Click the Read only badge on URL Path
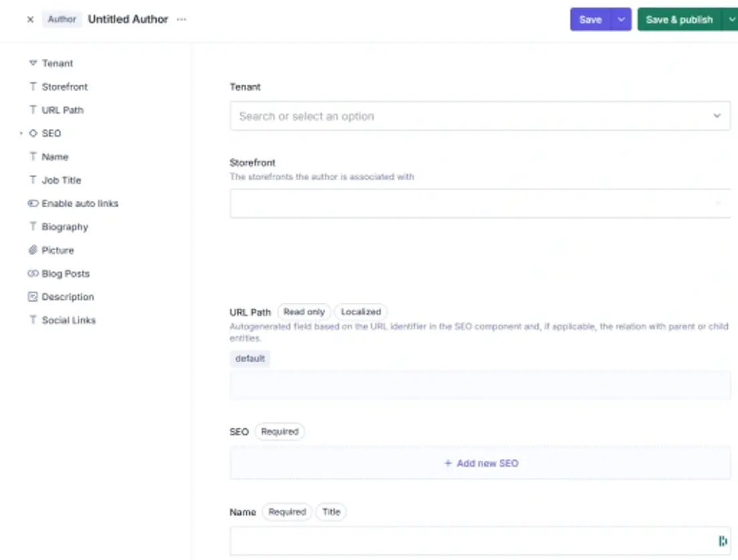This screenshot has width=738, height=560. (x=304, y=312)
